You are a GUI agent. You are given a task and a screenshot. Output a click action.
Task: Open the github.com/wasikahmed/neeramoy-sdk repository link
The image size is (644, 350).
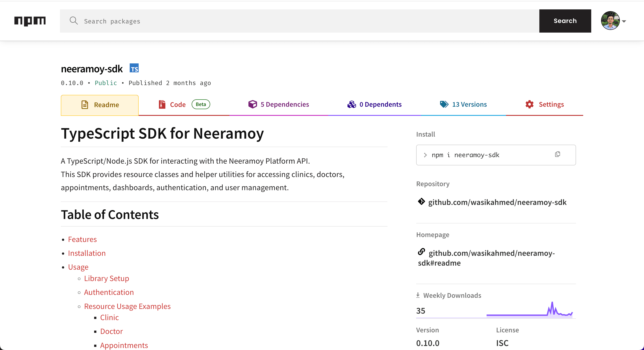pos(497,202)
